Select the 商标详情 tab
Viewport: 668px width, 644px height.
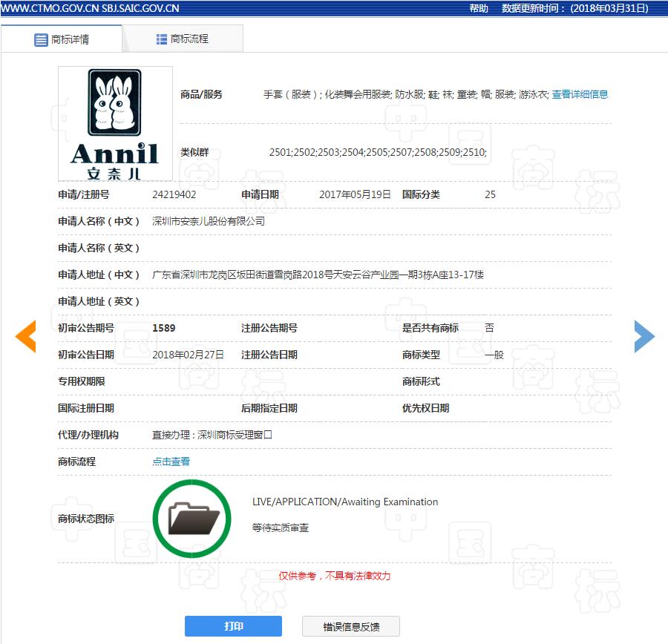[x=71, y=39]
